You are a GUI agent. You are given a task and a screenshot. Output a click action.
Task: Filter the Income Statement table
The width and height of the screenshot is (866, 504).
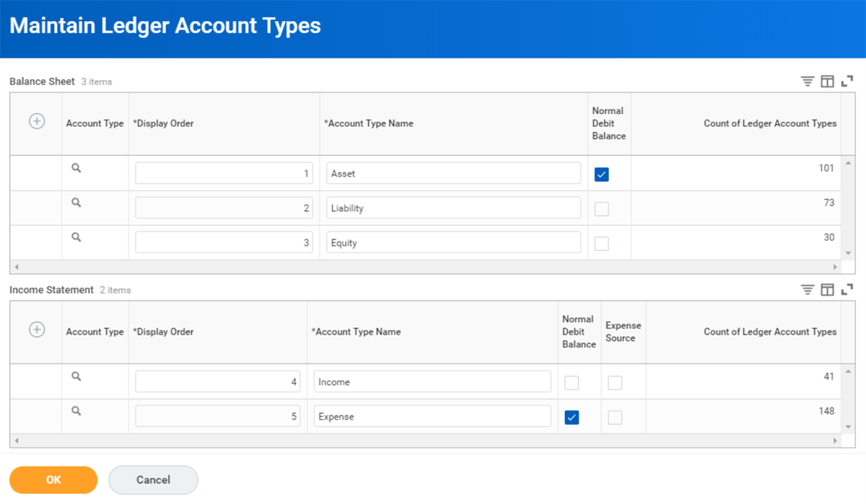(x=808, y=290)
